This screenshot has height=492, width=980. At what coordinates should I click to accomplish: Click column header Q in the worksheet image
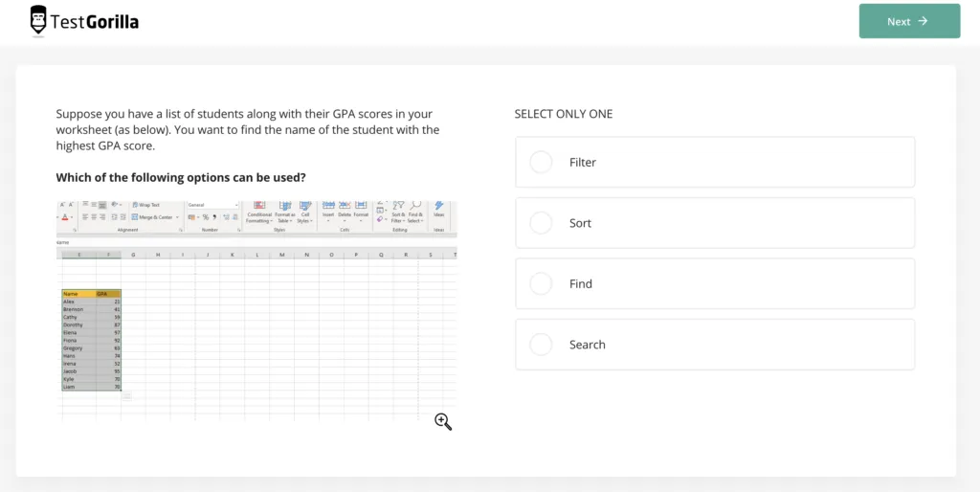[x=381, y=255]
